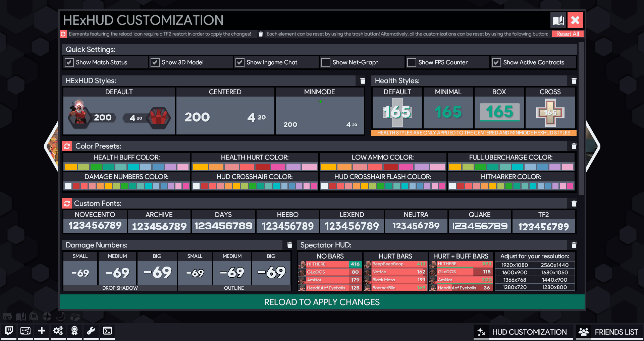644x341 pixels.
Task: Select the QUAKE custom font
Action: pyautogui.click(x=480, y=221)
